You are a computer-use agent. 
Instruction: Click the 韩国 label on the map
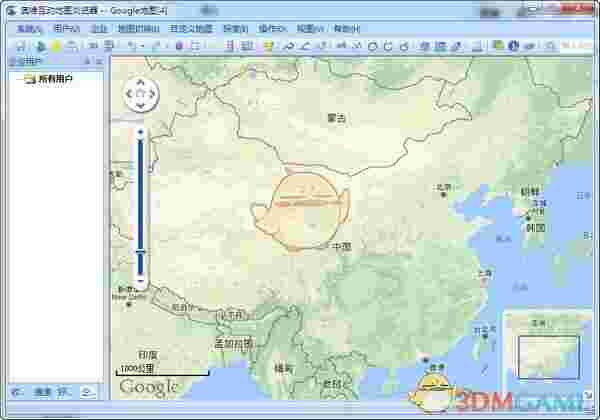pos(536,228)
